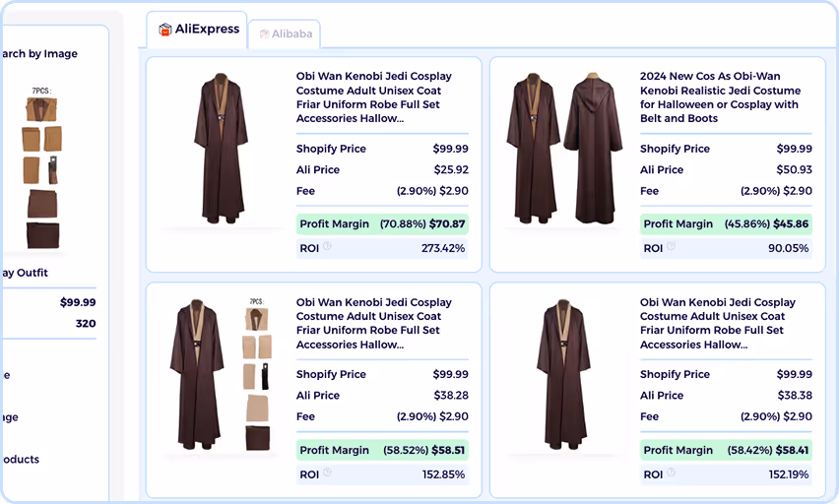Click Profit Margin (58.42%) $58.41 row
The height and width of the screenshot is (504, 839).
[x=726, y=450]
